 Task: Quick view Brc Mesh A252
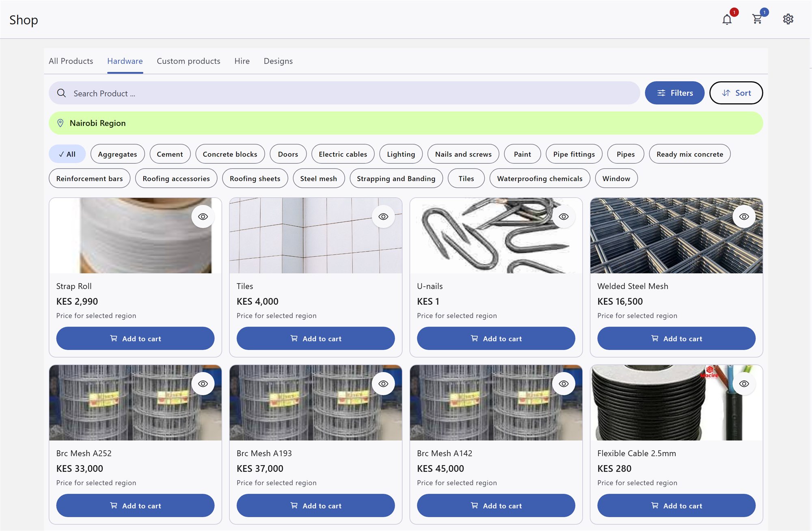(x=203, y=384)
